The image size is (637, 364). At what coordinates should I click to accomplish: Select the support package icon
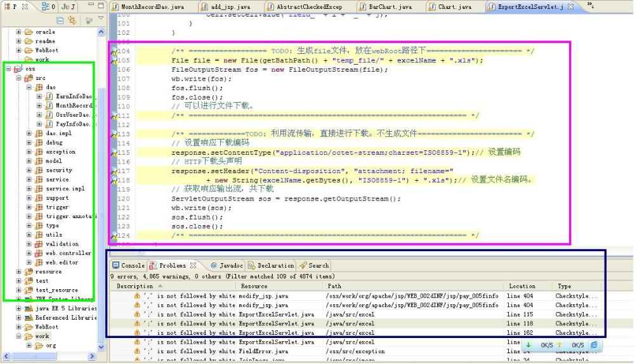coord(39,198)
